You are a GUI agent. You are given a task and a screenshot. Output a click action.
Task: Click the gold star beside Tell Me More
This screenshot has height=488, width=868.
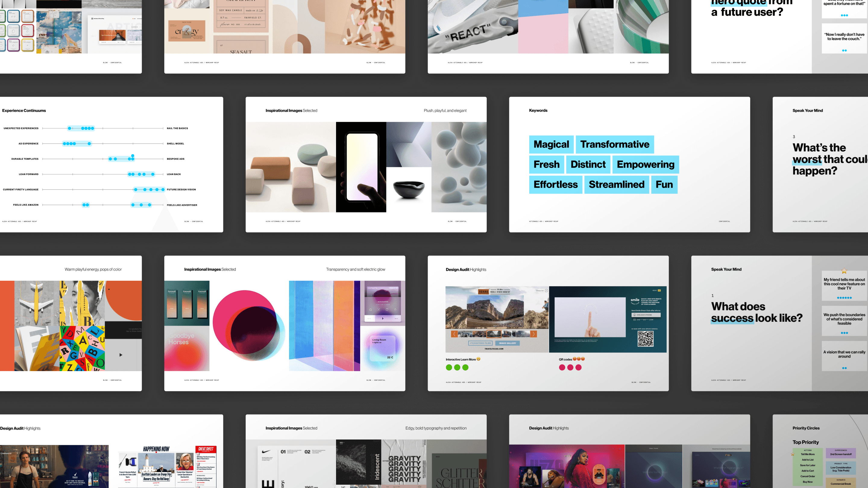tap(793, 454)
